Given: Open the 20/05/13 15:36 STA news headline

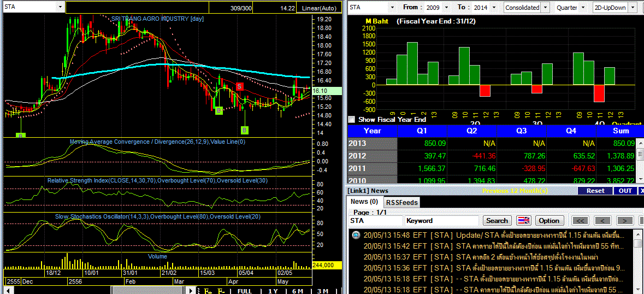Looking at the screenshot, I should pos(494,268).
